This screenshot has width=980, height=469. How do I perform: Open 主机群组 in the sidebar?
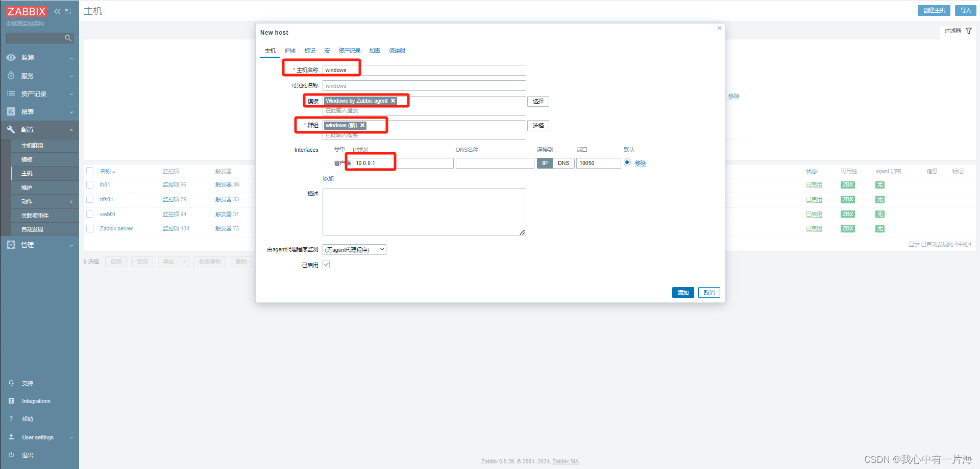coord(32,146)
